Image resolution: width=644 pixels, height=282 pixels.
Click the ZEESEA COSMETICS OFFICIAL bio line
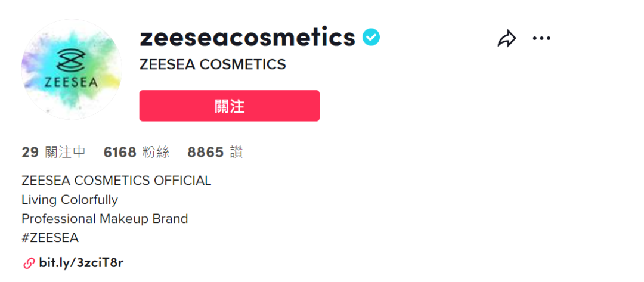[x=116, y=181]
